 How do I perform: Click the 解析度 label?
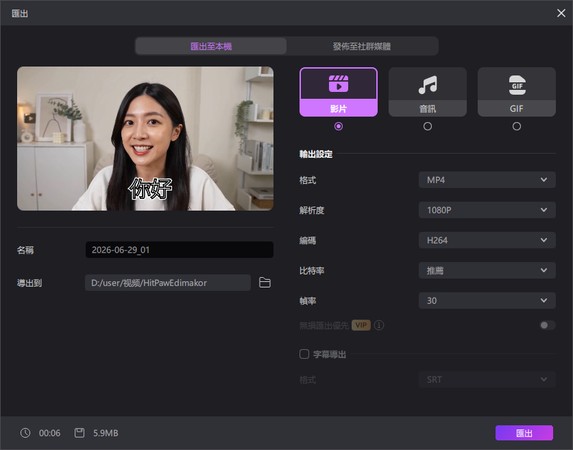[312, 210]
